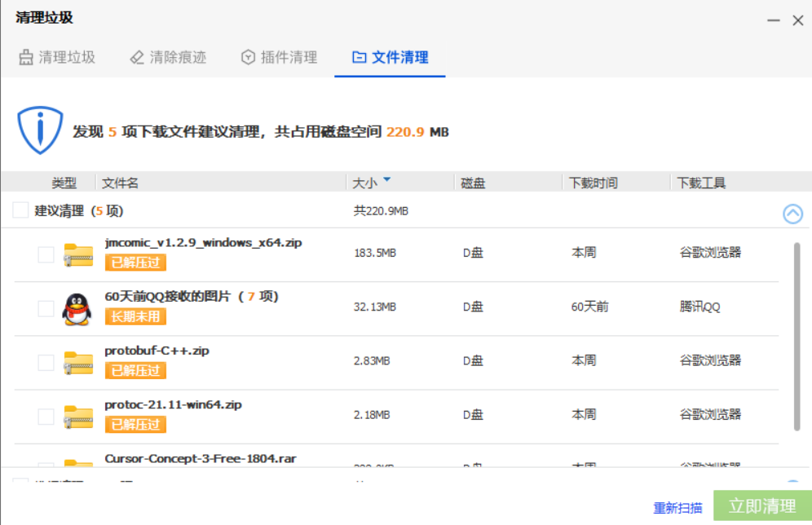The height and width of the screenshot is (525, 812).
Task: Select file name jmcomic_v1.2.9_windows_x64.zip
Action: click(203, 242)
